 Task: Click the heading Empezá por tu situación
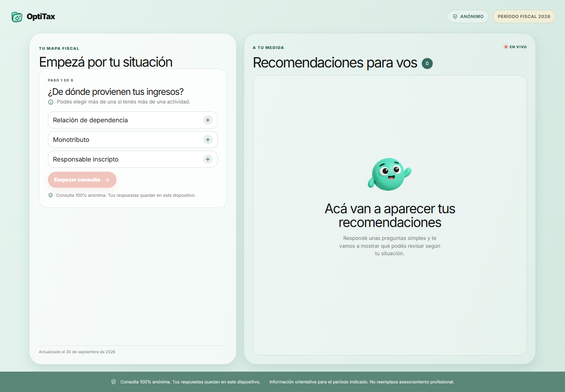(106, 62)
